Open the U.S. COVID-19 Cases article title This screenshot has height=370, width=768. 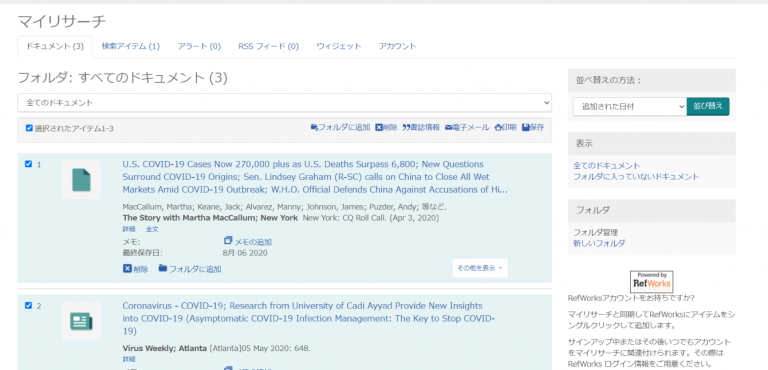pyautogui.click(x=315, y=177)
